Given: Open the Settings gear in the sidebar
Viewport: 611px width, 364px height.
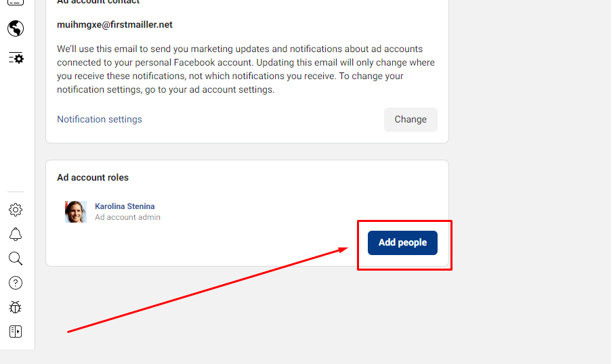Looking at the screenshot, I should pyautogui.click(x=16, y=210).
